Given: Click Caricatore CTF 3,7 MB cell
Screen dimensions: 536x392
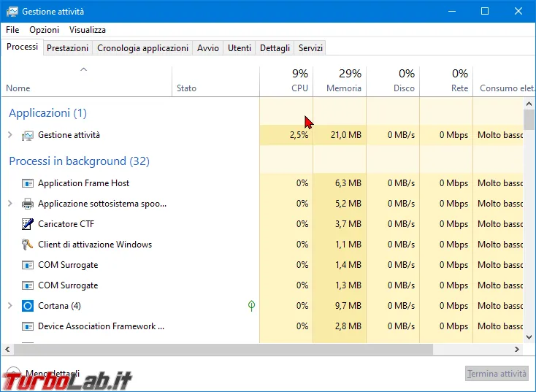Looking at the screenshot, I should pos(340,224).
